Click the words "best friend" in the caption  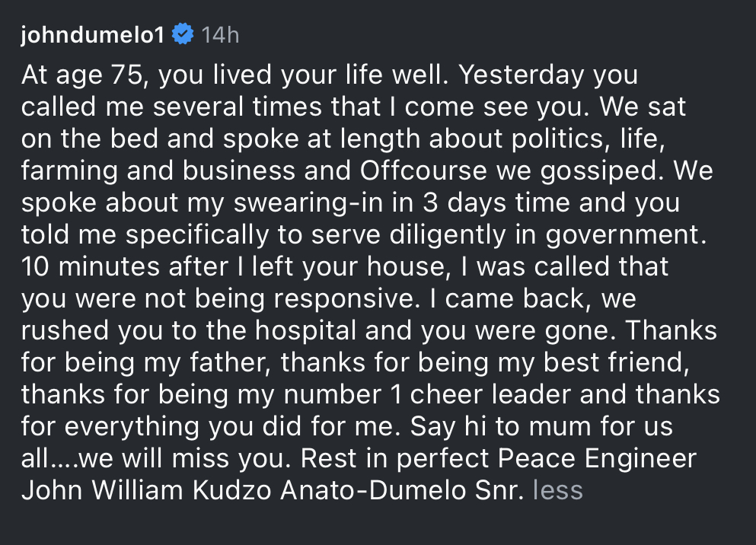[616, 362]
